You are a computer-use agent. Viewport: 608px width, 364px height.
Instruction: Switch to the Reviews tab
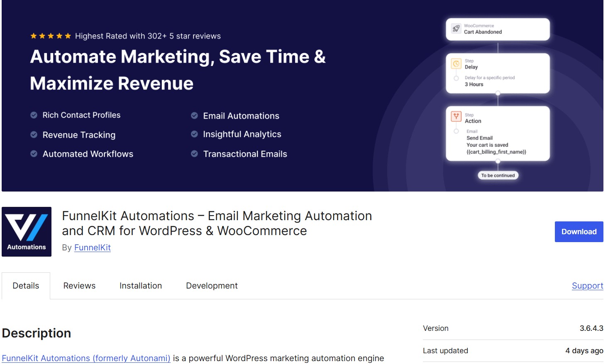[x=79, y=286]
